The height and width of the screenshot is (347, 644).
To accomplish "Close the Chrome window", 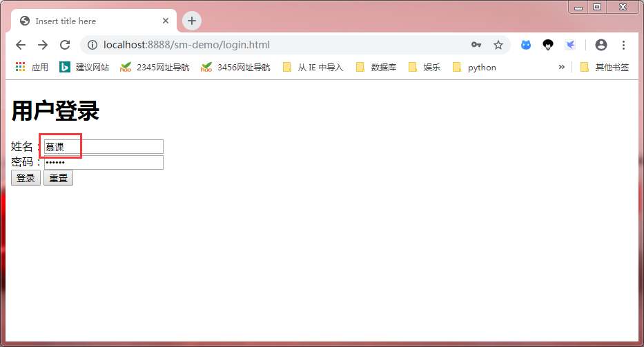I will pyautogui.click(x=623, y=8).
